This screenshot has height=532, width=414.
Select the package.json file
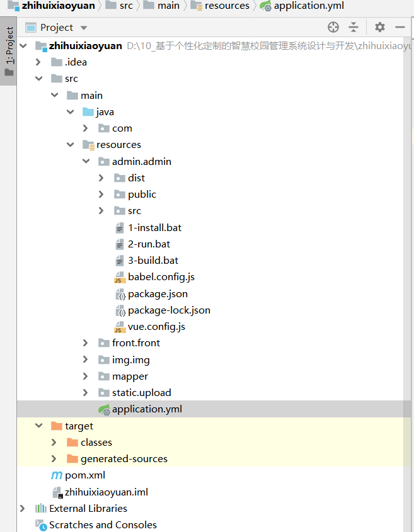click(158, 293)
